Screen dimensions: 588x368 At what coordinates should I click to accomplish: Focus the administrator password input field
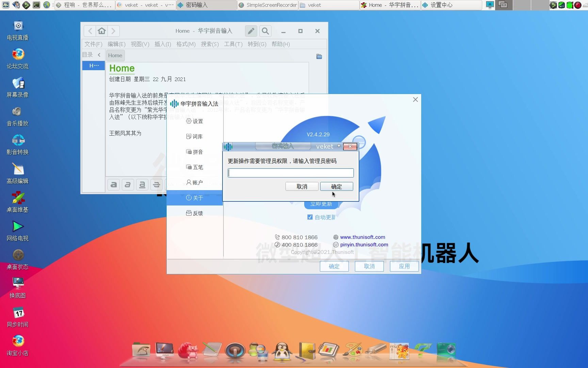pyautogui.click(x=291, y=173)
